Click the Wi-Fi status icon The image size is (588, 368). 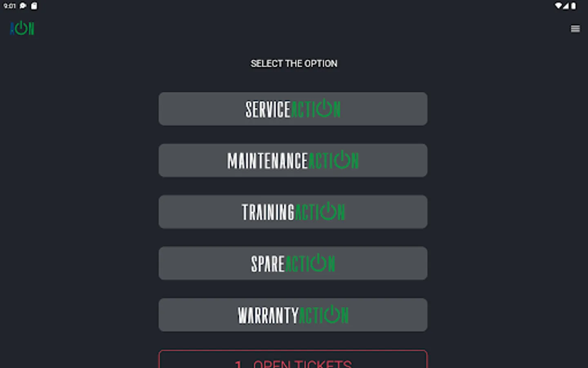point(558,6)
